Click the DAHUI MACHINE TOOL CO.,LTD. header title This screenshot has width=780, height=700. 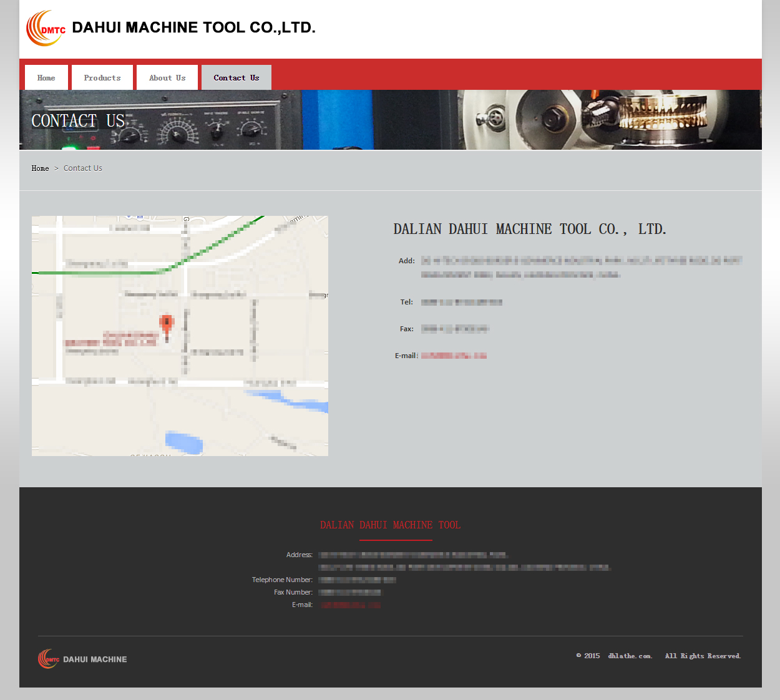(x=193, y=27)
